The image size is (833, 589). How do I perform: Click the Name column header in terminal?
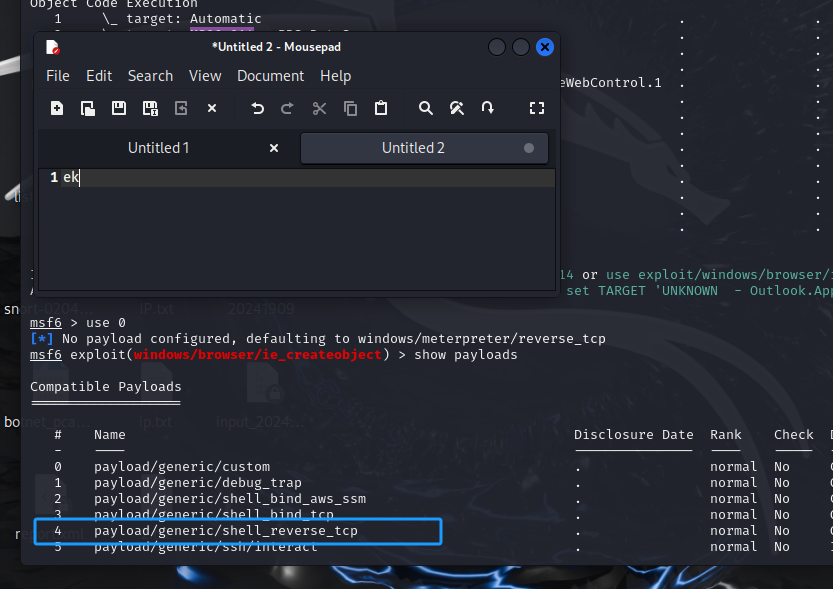[109, 435]
